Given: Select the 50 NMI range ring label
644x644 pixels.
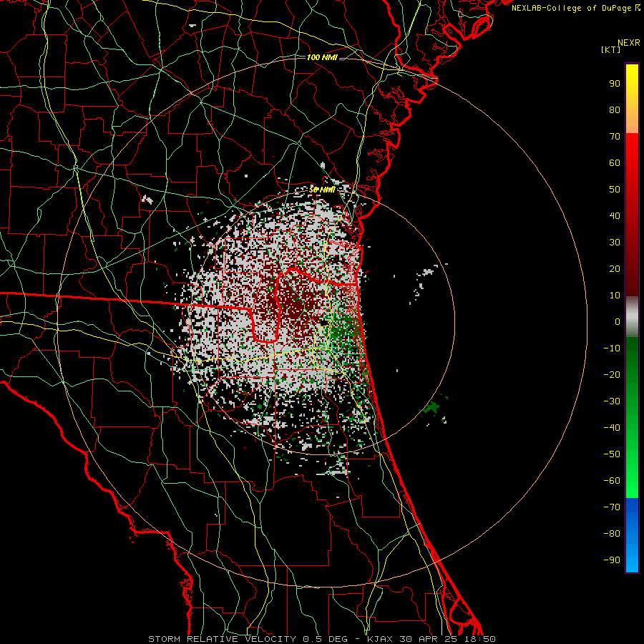Looking at the screenshot, I should pos(321,190).
